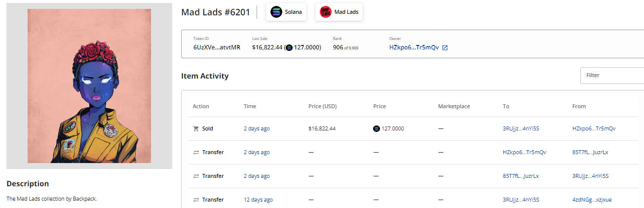Open 3RUjjz...4nYi5S recipient in 12 days ago row

(x=521, y=200)
